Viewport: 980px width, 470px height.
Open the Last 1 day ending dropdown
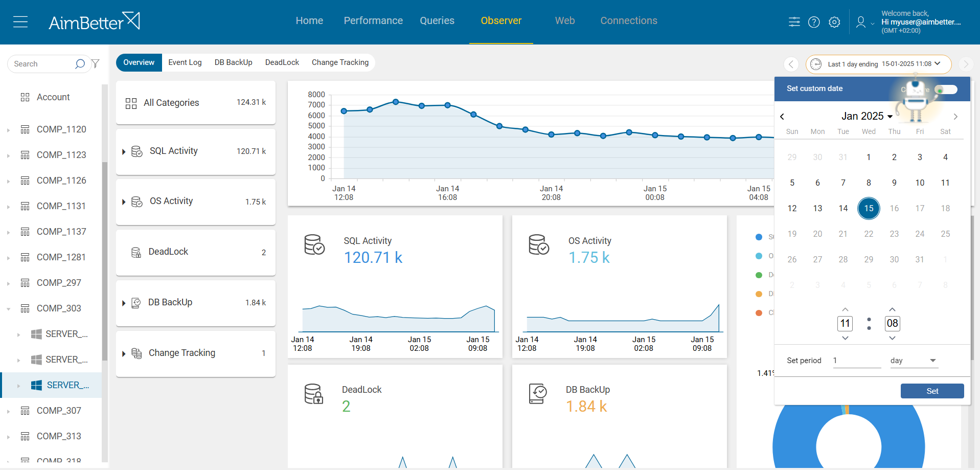tap(879, 64)
